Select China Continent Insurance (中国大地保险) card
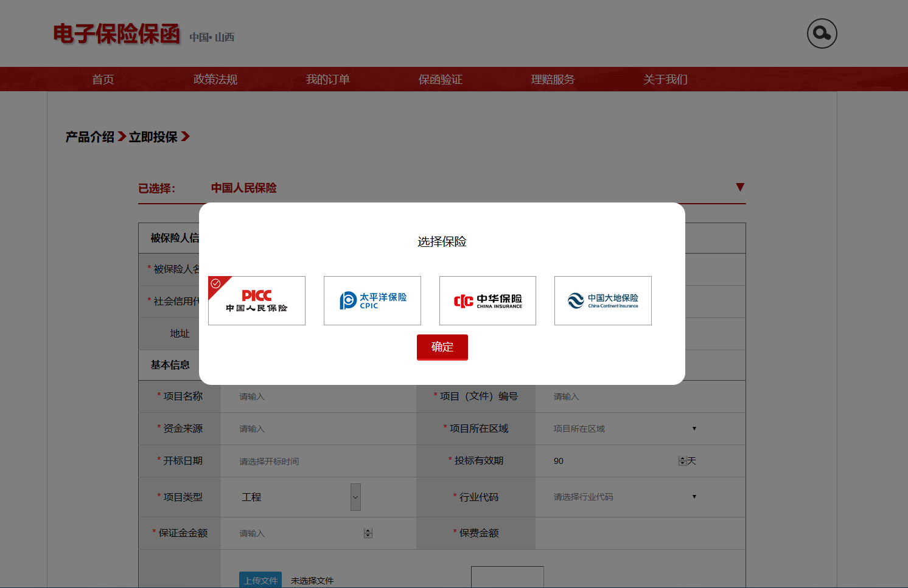Image resolution: width=908 pixels, height=588 pixels. (602, 300)
